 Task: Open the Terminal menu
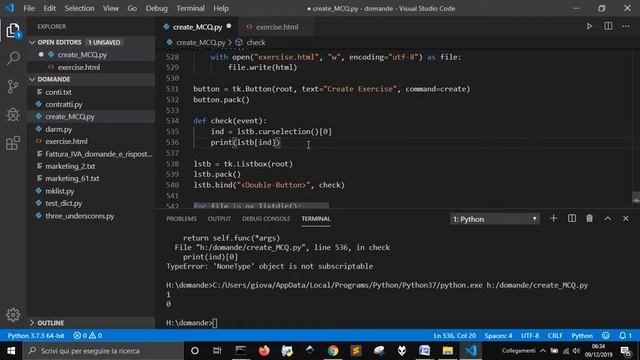(x=190, y=8)
